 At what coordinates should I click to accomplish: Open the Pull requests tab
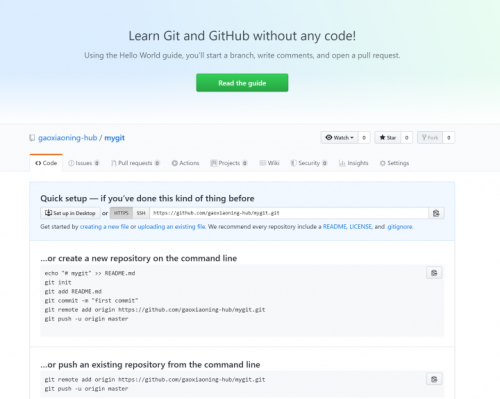coord(135,163)
